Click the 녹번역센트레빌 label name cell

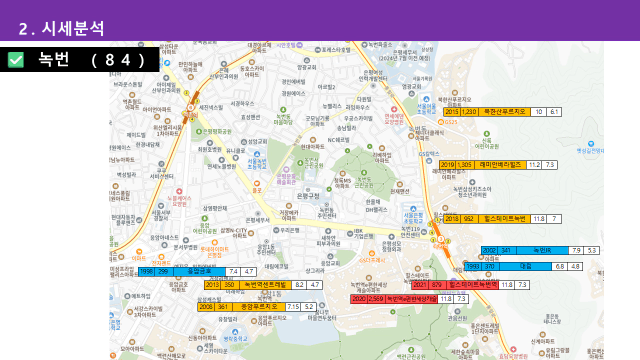coord(265,285)
